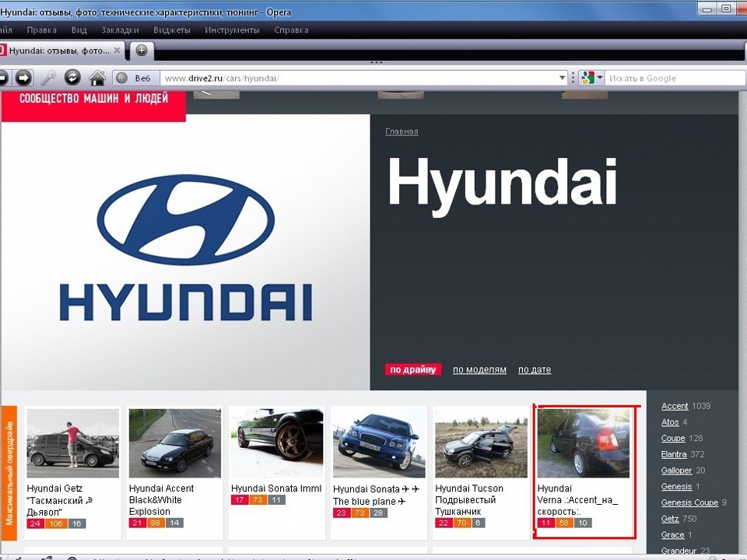The height and width of the screenshot is (560, 747).
Task: Click the Elantra model link
Action: point(674,454)
